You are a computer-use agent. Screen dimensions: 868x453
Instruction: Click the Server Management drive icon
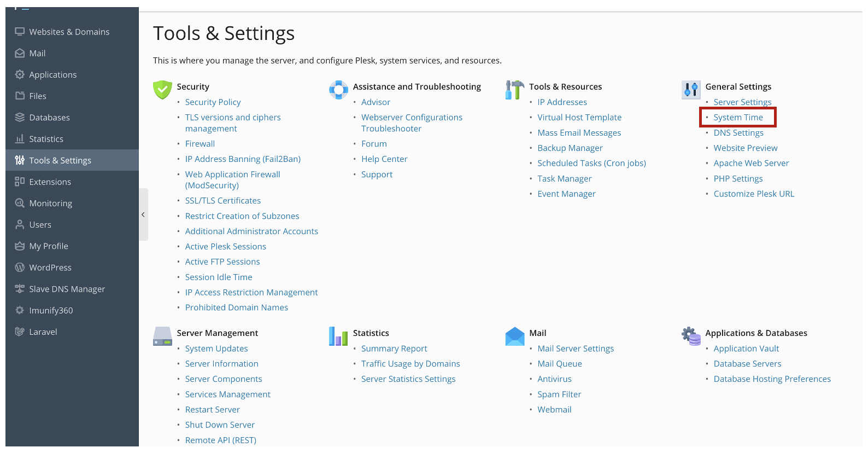coord(162,336)
